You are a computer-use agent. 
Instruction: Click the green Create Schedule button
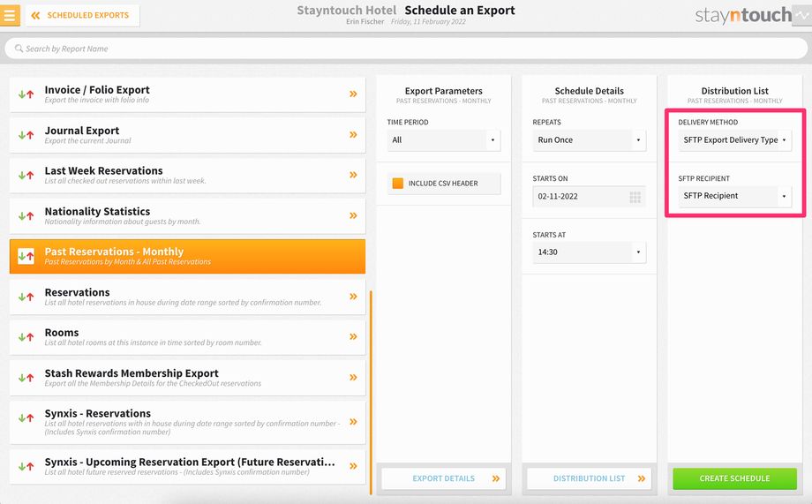pyautogui.click(x=735, y=478)
